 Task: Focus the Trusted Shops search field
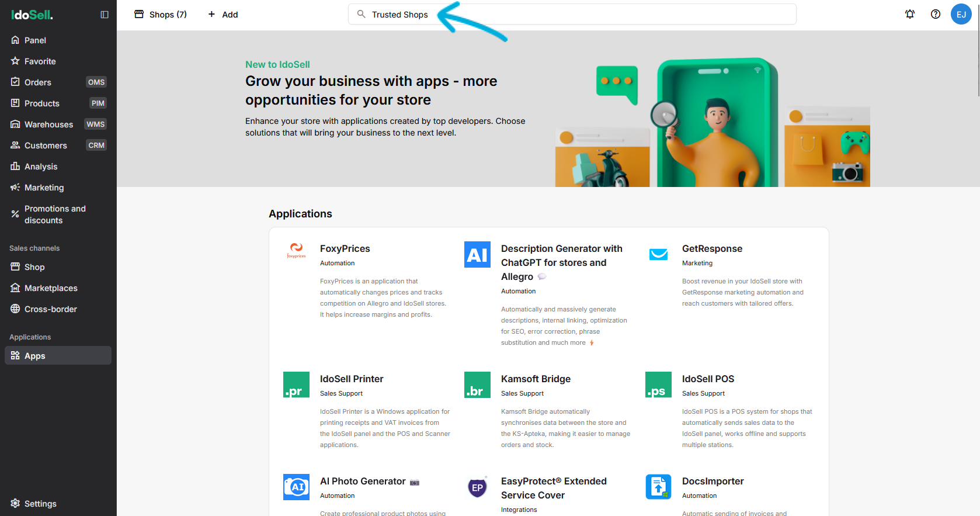(572, 14)
